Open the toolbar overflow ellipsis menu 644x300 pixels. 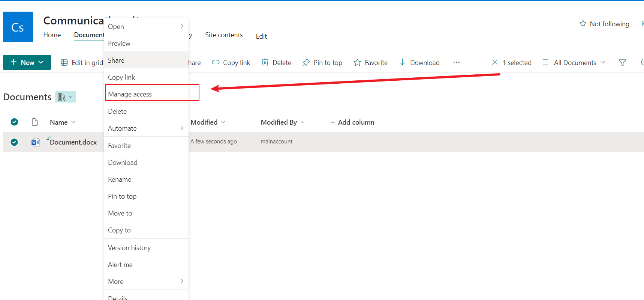[x=456, y=62]
